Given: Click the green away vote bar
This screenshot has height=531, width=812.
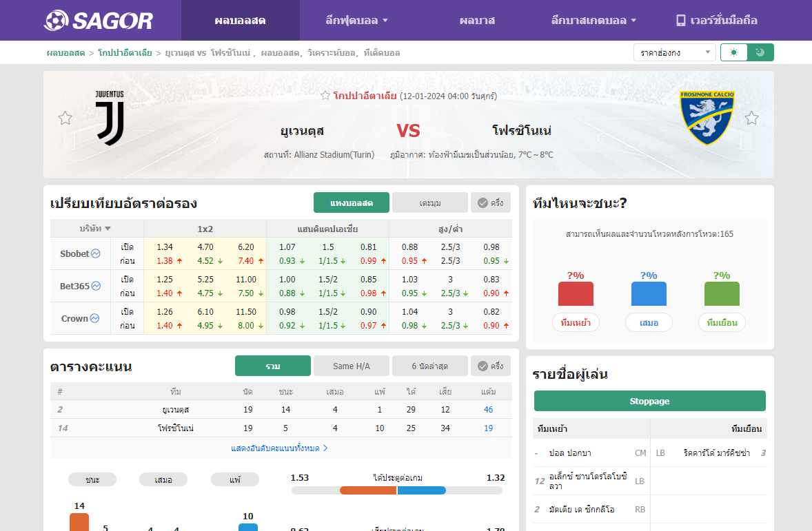Looking at the screenshot, I should point(722,294).
